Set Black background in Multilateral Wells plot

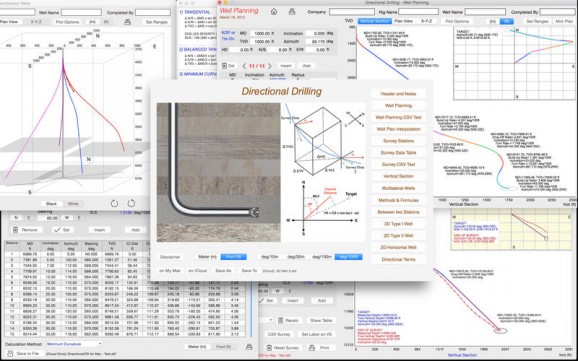[51, 204]
